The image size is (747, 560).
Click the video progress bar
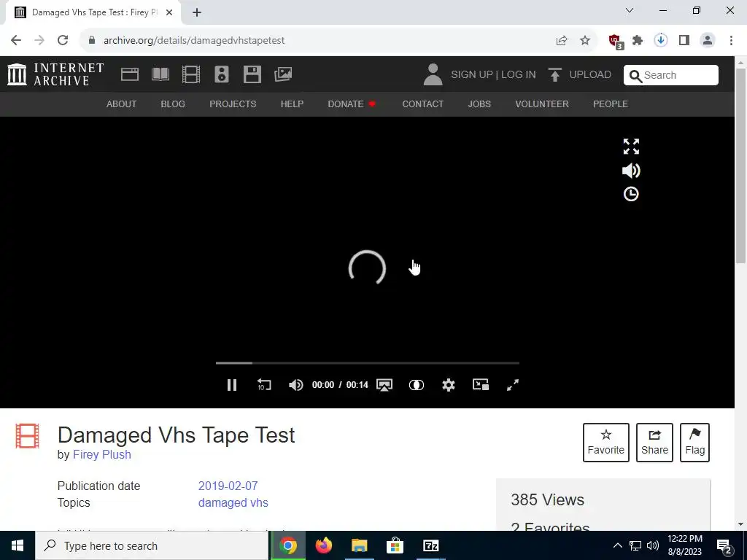point(368,363)
